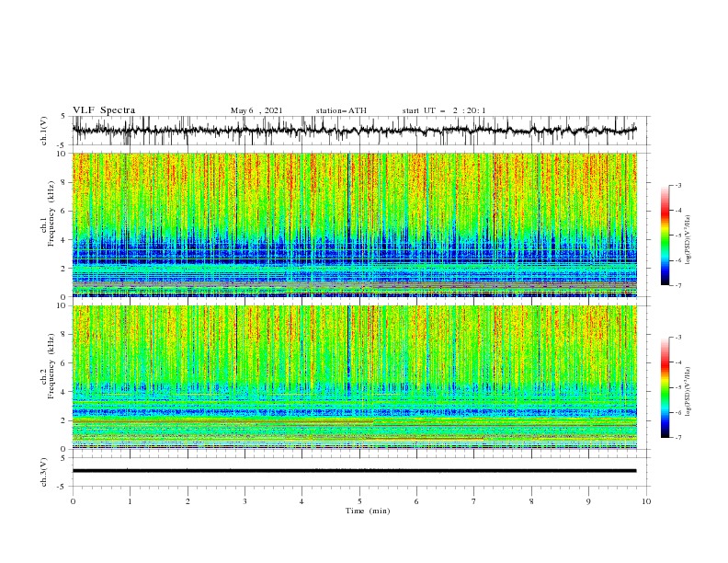Click time axis tick label "1"
The height and width of the screenshot is (563, 728).
pos(130,501)
